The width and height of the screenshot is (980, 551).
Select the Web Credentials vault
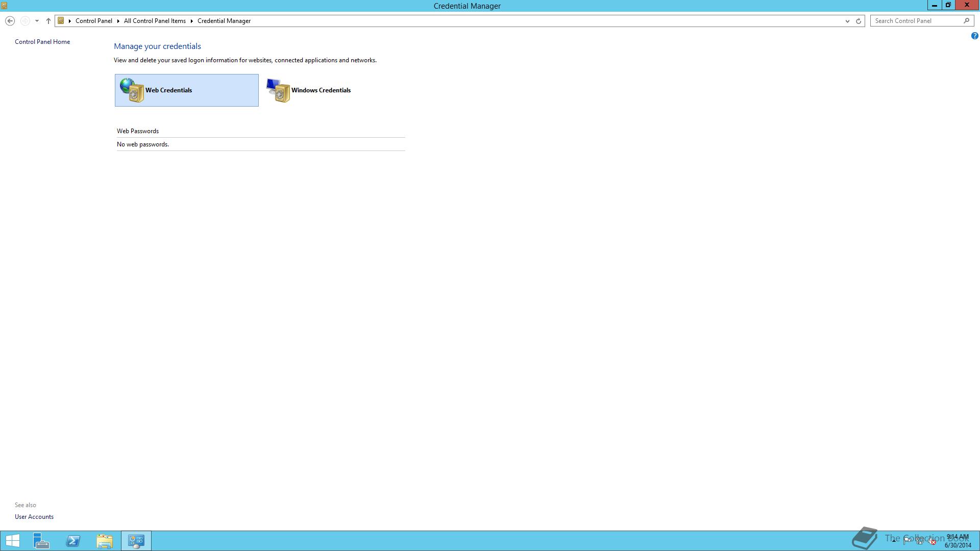[x=187, y=90]
